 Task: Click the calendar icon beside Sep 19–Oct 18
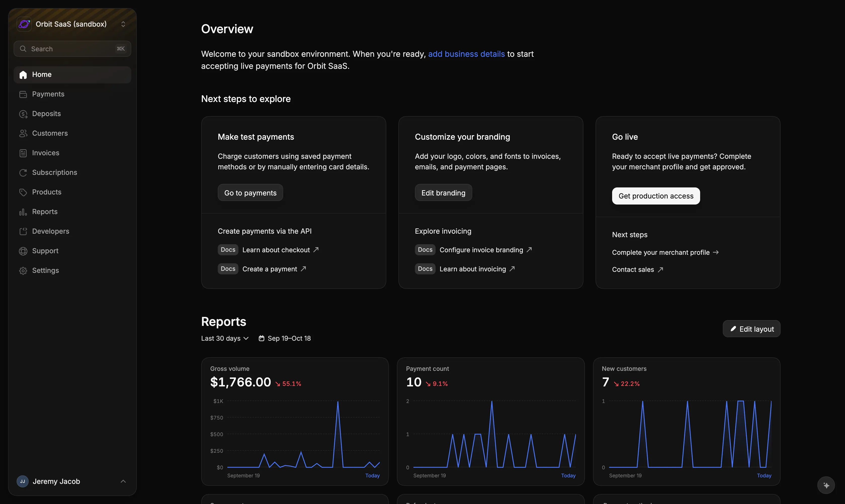pyautogui.click(x=261, y=338)
